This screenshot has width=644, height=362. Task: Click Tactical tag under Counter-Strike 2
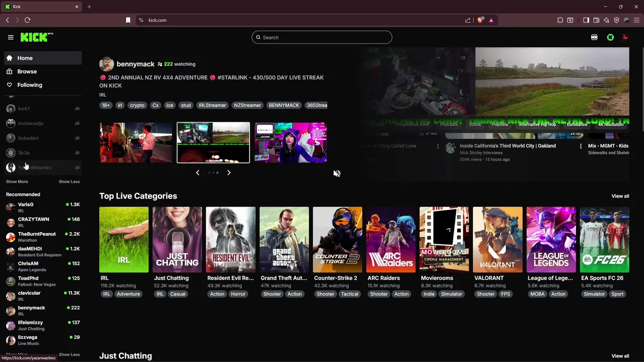tap(349, 294)
